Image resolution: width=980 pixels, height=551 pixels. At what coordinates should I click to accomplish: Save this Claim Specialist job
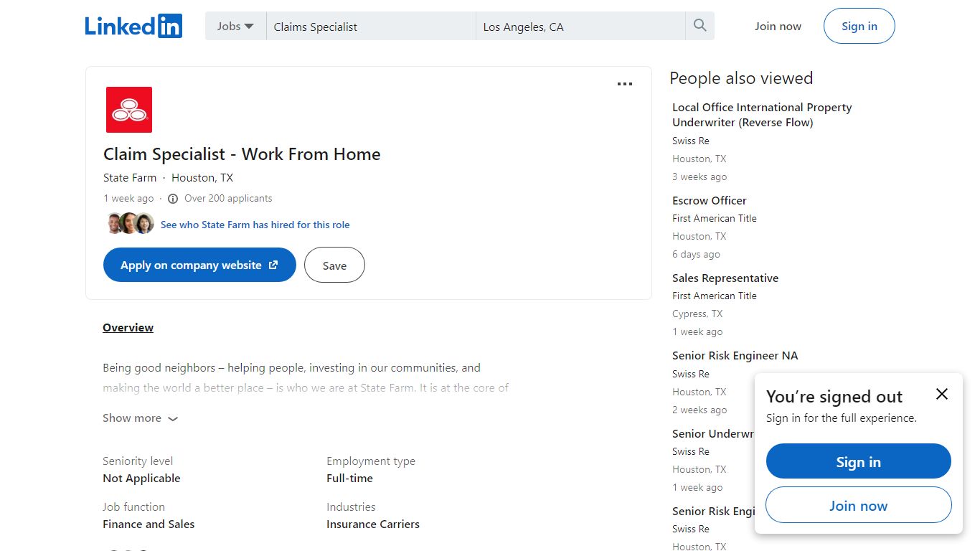(x=334, y=265)
